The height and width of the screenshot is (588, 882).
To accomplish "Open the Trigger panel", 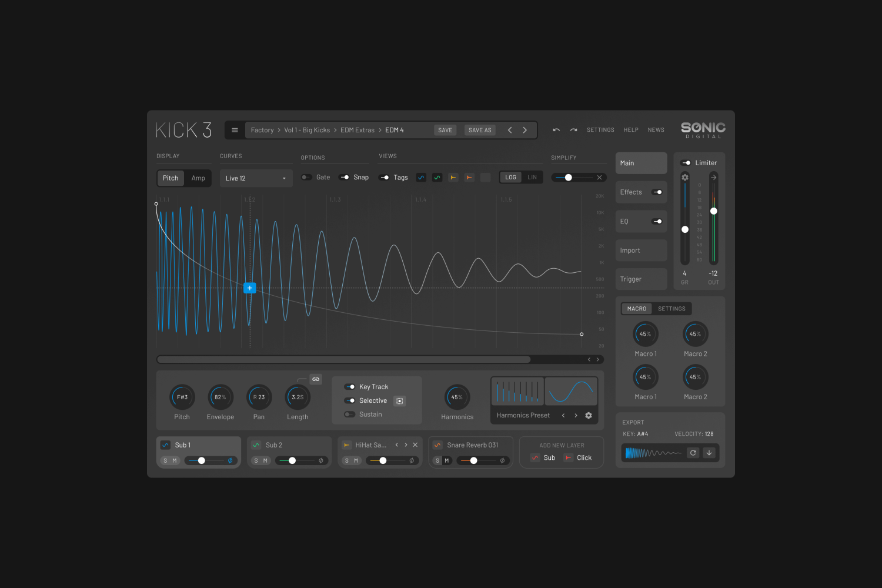I will [641, 279].
